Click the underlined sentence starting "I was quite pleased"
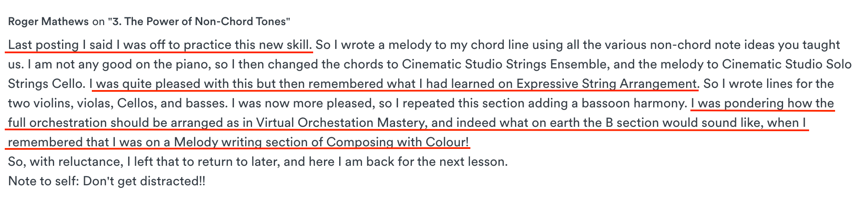The image size is (868, 200). tap(394, 84)
